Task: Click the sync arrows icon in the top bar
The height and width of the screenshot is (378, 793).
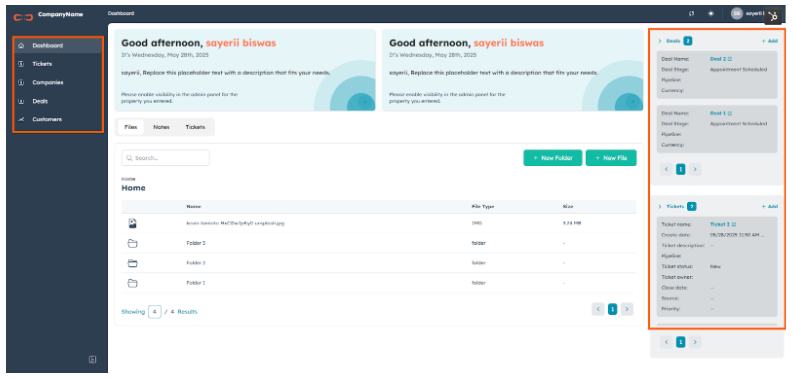Action: [691, 14]
